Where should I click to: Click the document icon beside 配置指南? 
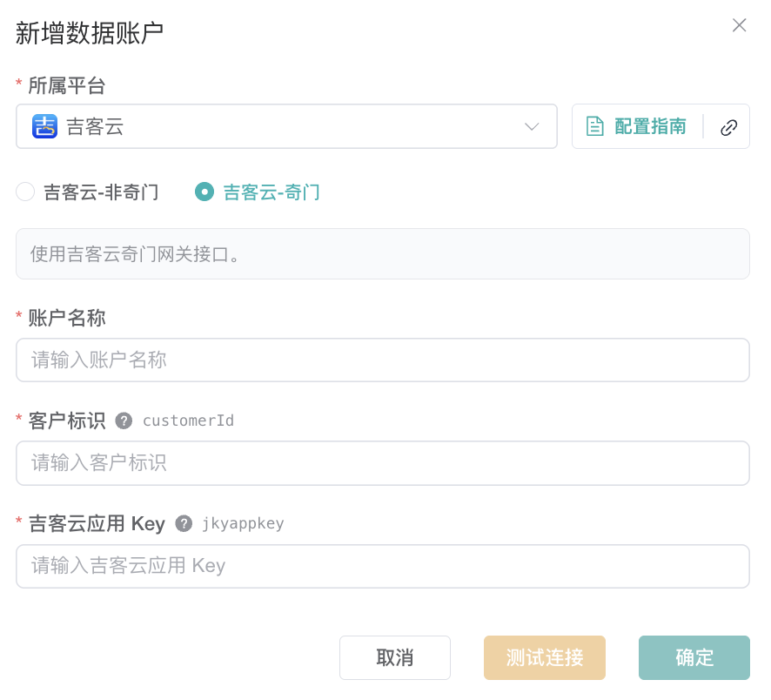point(594,126)
